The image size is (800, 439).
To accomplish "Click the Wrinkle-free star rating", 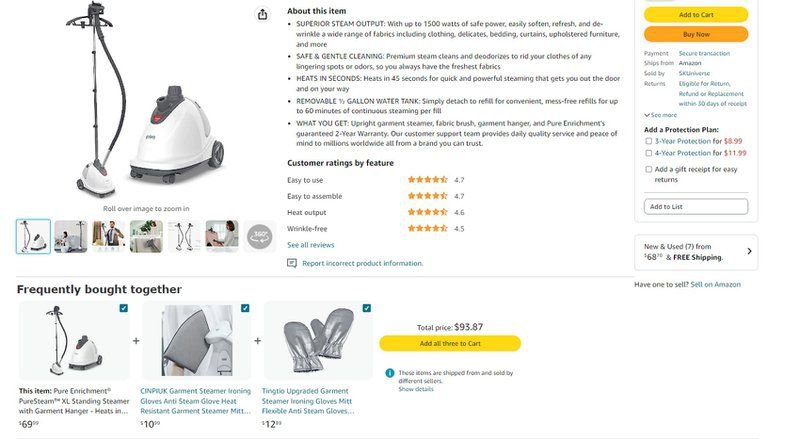I will point(427,228).
